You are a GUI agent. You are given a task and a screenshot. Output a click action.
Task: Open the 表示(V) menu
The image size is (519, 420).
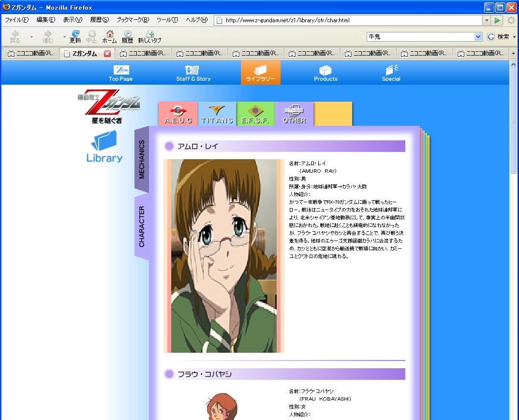click(x=73, y=20)
